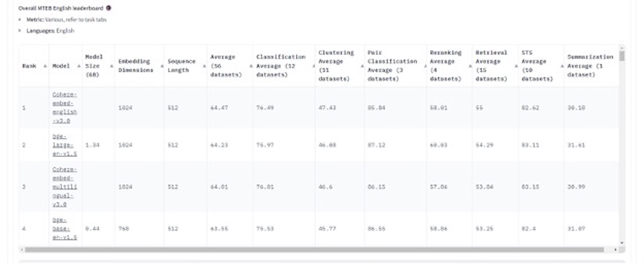The width and height of the screenshot is (644, 264).
Task: Sort by Embedding Dimensions arrow
Action: pyautogui.click(x=162, y=66)
